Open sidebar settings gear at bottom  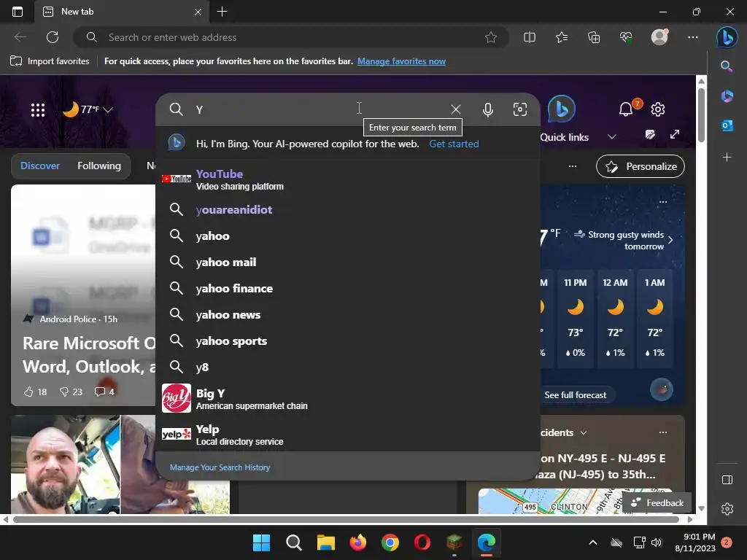[727, 509]
